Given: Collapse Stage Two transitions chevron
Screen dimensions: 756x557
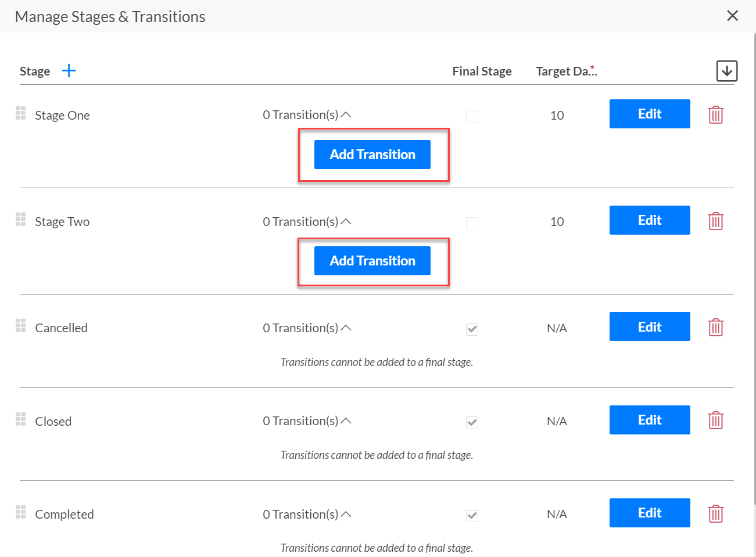Looking at the screenshot, I should coord(346,221).
